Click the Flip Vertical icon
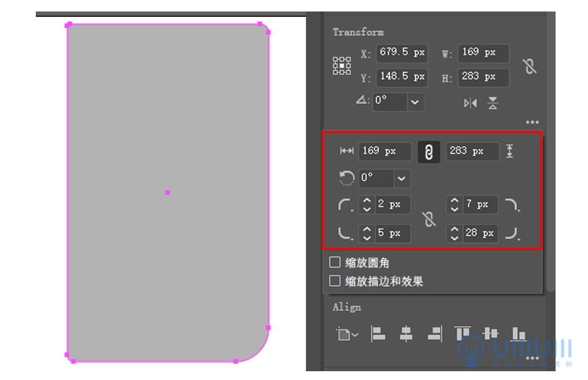 pos(493,103)
